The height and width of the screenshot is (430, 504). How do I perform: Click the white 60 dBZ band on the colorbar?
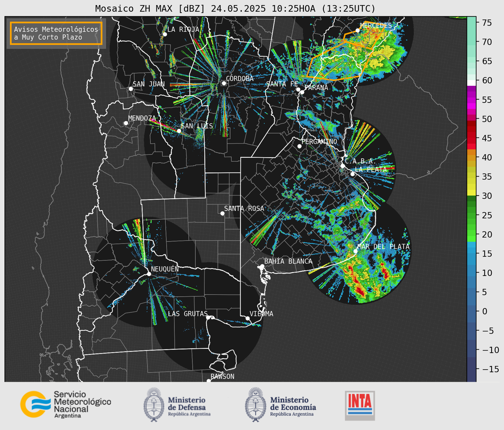pos(471,83)
